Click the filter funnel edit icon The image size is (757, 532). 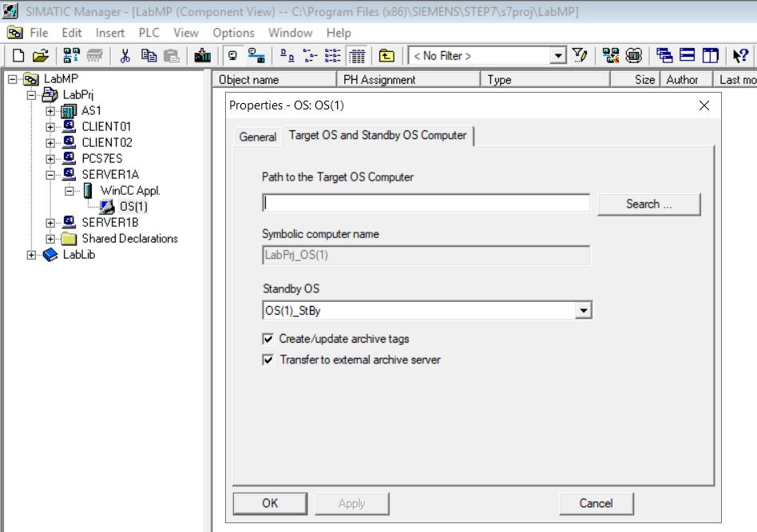(x=580, y=56)
